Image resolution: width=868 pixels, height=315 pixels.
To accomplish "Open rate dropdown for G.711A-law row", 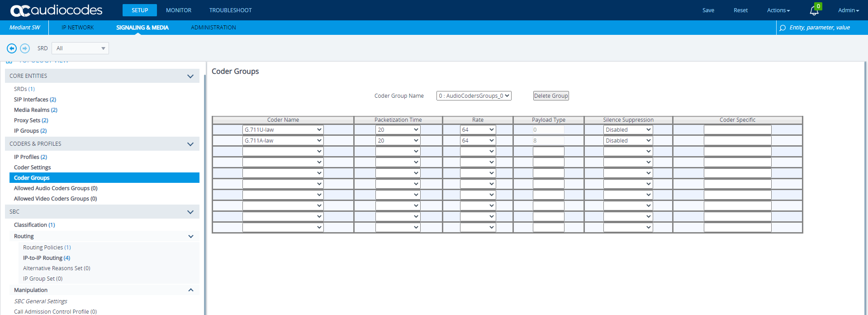I will point(478,141).
